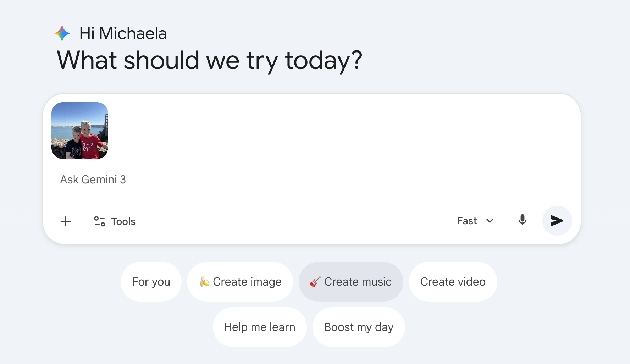
Task: Activate the microphone voice input
Action: click(x=522, y=220)
